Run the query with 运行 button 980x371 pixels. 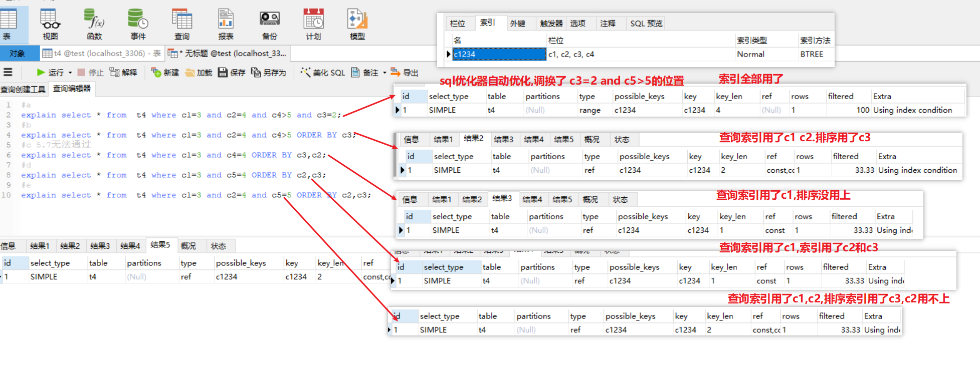point(50,73)
